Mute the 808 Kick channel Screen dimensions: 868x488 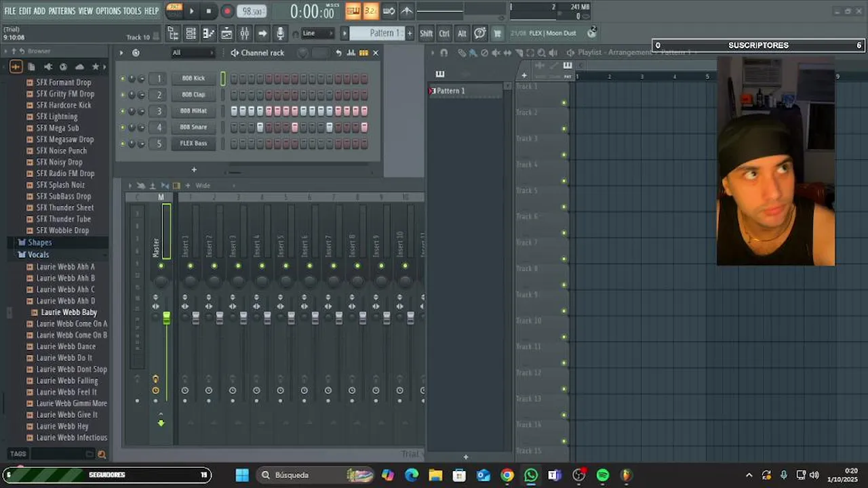click(x=123, y=79)
